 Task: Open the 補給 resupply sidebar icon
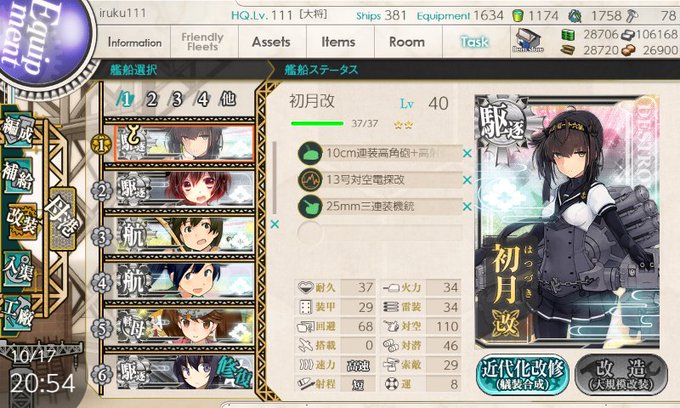click(17, 176)
